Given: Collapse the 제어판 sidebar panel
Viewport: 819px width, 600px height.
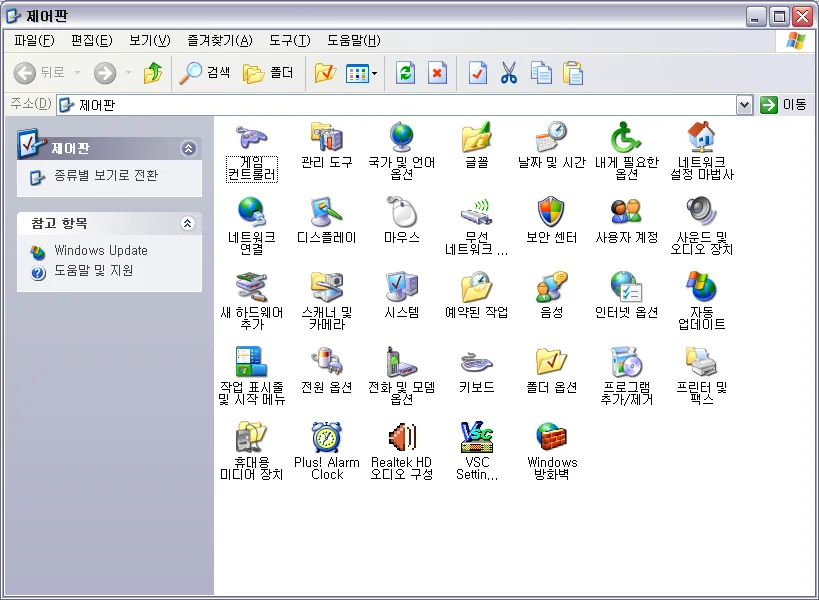Looking at the screenshot, I should click(x=189, y=149).
